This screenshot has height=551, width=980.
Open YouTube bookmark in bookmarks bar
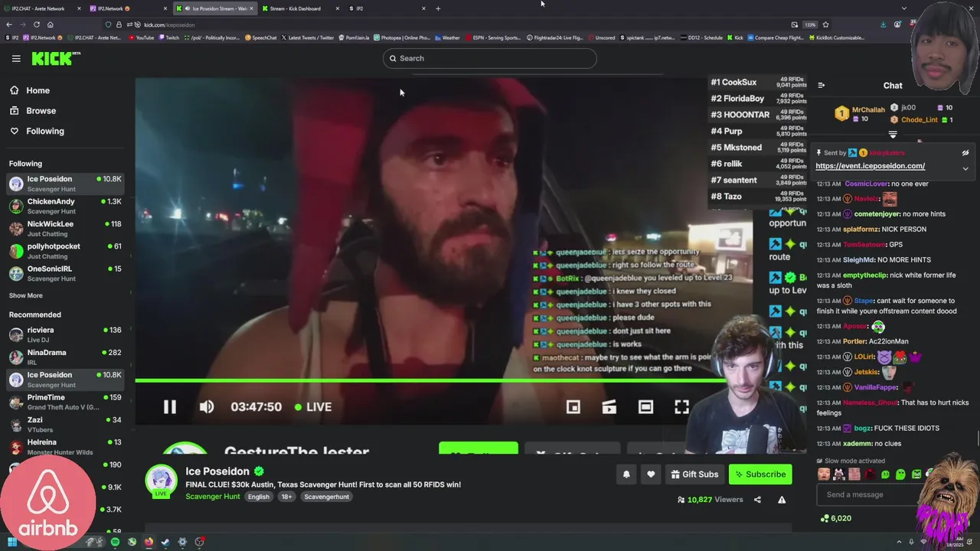(142, 37)
